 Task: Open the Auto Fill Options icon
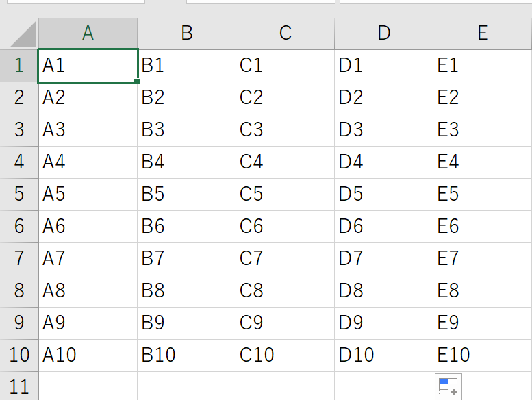pyautogui.click(x=448, y=387)
